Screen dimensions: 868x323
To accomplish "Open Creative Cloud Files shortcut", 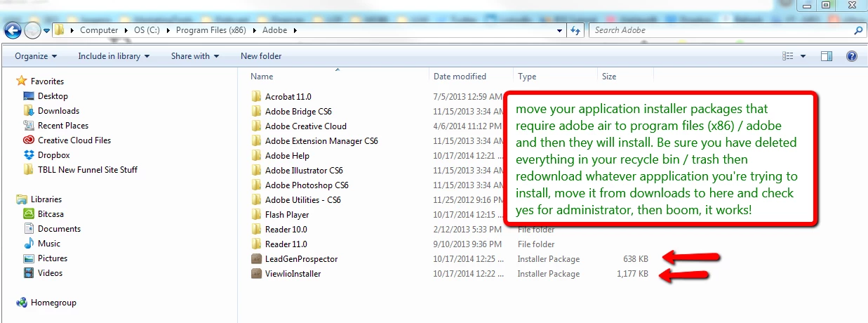I will coord(74,140).
